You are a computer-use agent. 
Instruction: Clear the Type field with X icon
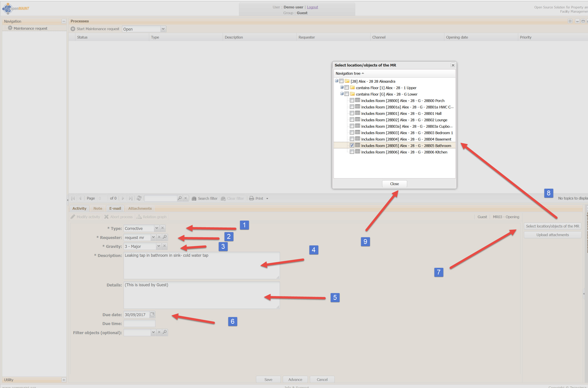[x=162, y=228]
